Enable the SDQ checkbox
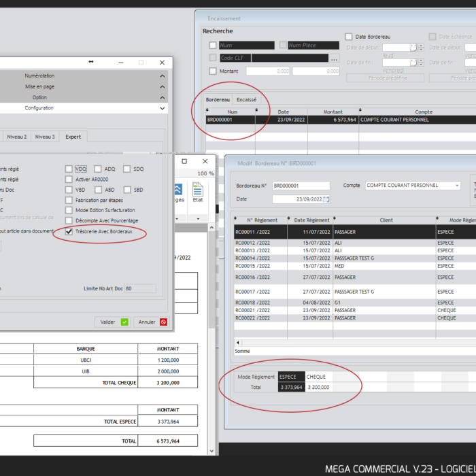 click(127, 169)
